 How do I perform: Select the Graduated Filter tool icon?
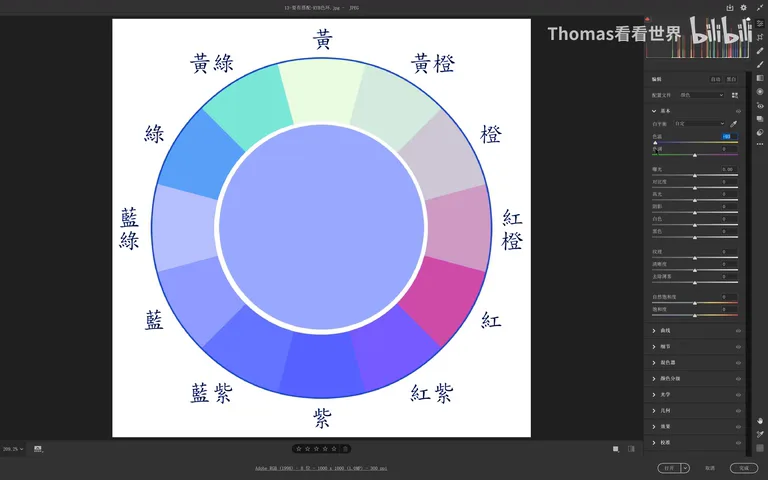tap(760, 78)
